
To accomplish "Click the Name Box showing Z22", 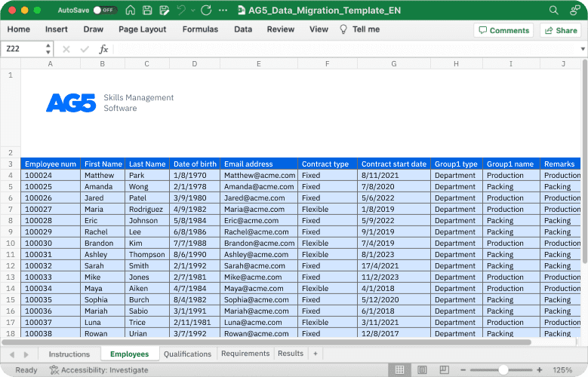I will (x=23, y=49).
